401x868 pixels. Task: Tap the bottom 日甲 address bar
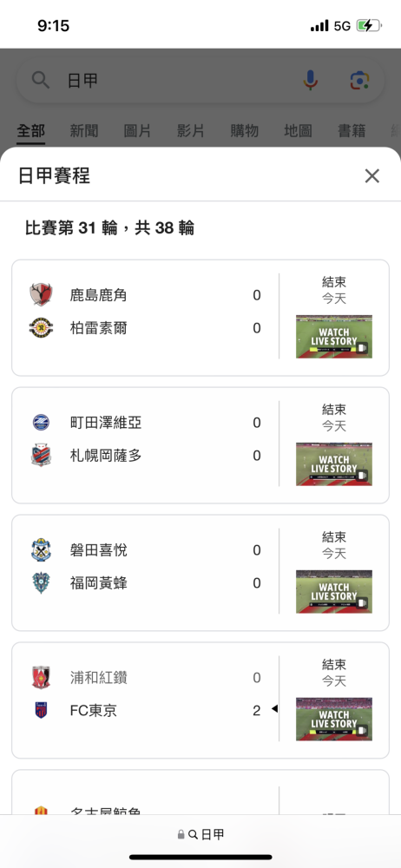pyautogui.click(x=200, y=834)
